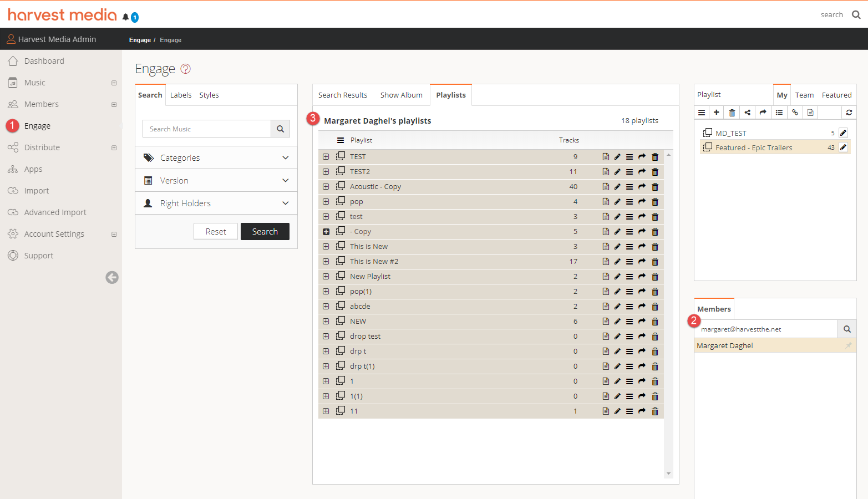Viewport: 868px width, 499px height.
Task: Edit the Featured - Epic Trailers playlist
Action: click(x=843, y=147)
